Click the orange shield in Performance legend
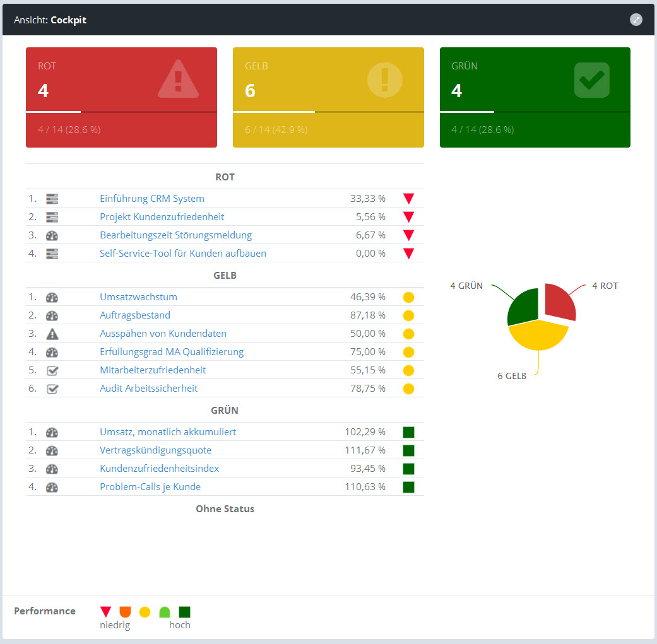Image resolution: width=657 pixels, height=644 pixels. [x=125, y=611]
